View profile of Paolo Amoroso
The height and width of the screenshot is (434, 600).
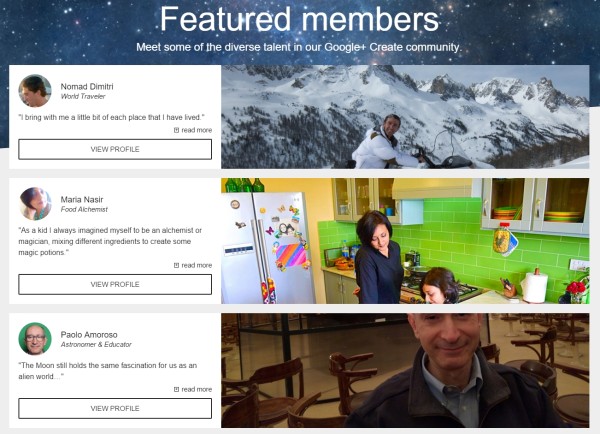point(115,408)
